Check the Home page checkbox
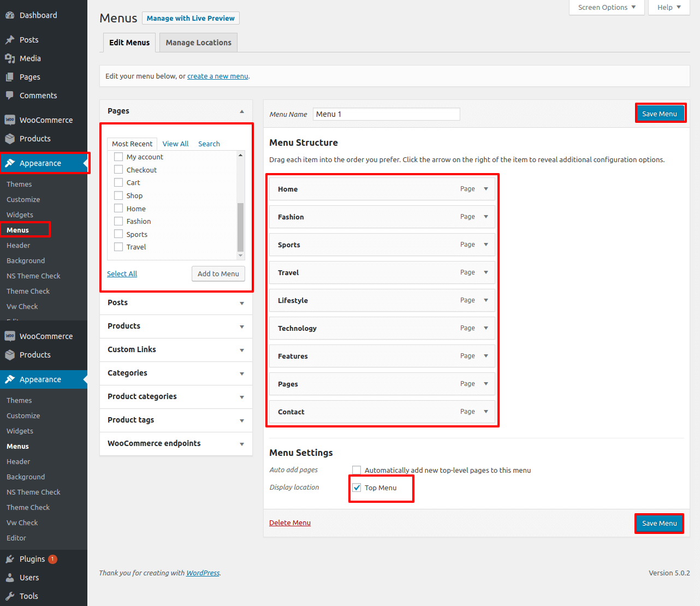This screenshot has width=700, height=606. pyautogui.click(x=118, y=208)
